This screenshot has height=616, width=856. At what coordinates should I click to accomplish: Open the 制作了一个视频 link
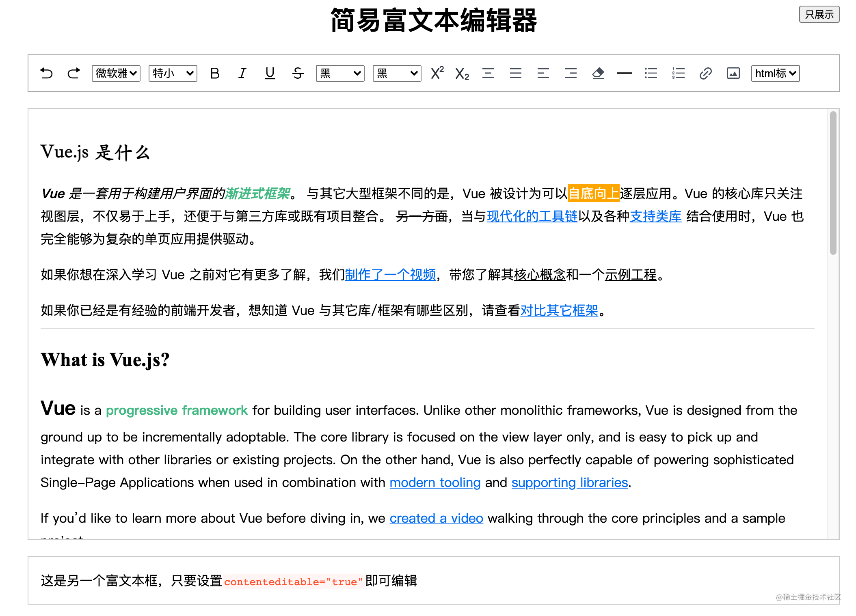point(390,275)
